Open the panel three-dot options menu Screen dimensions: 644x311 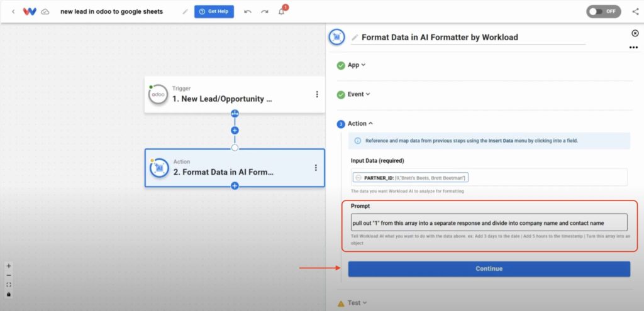tap(633, 48)
